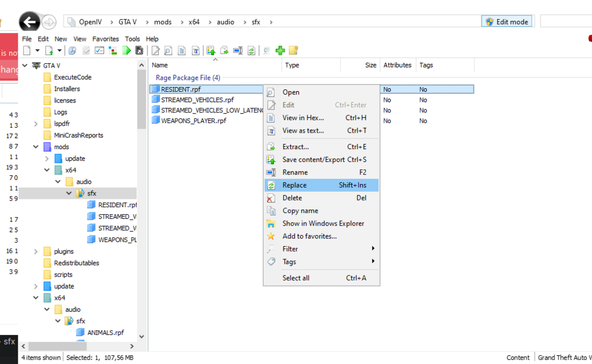The width and height of the screenshot is (592, 364).
Task: Click the Forward navigation arrow
Action: [49, 22]
